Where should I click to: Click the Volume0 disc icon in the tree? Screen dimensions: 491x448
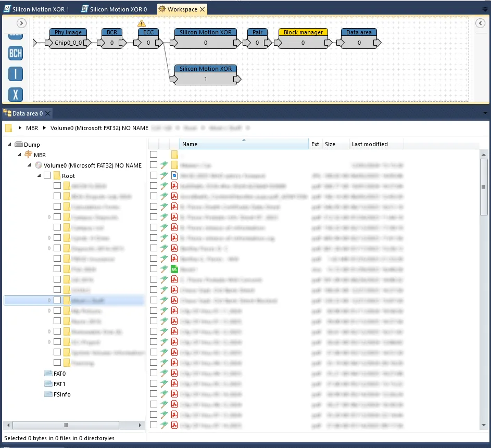click(x=39, y=165)
